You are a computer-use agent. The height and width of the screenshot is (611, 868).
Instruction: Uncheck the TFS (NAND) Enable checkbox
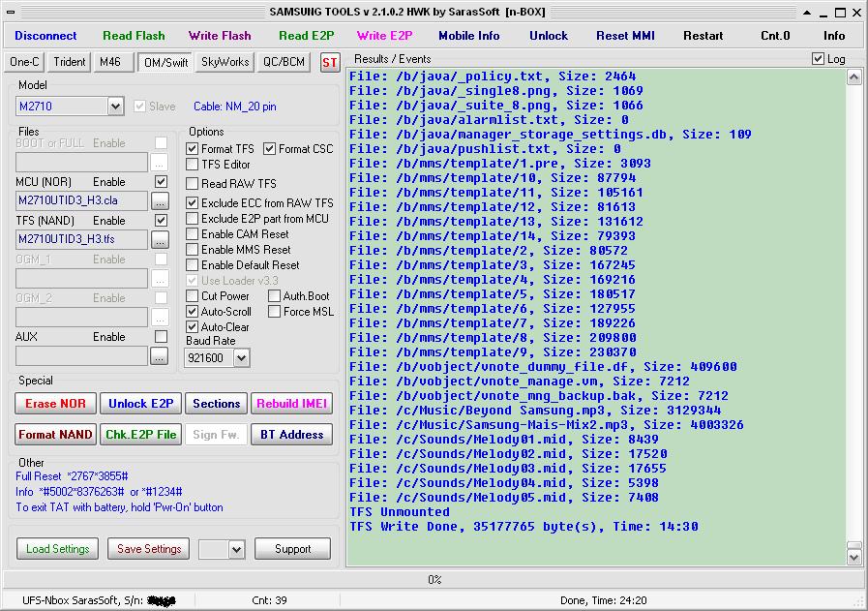point(161,221)
